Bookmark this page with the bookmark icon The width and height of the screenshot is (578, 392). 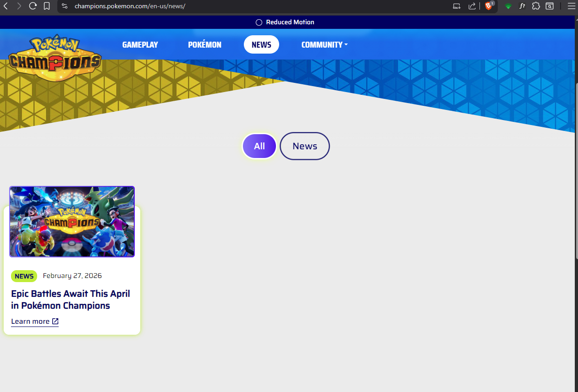pos(47,6)
